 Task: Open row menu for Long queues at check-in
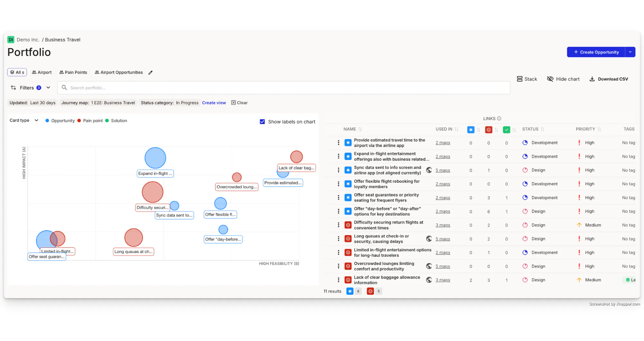click(x=338, y=239)
